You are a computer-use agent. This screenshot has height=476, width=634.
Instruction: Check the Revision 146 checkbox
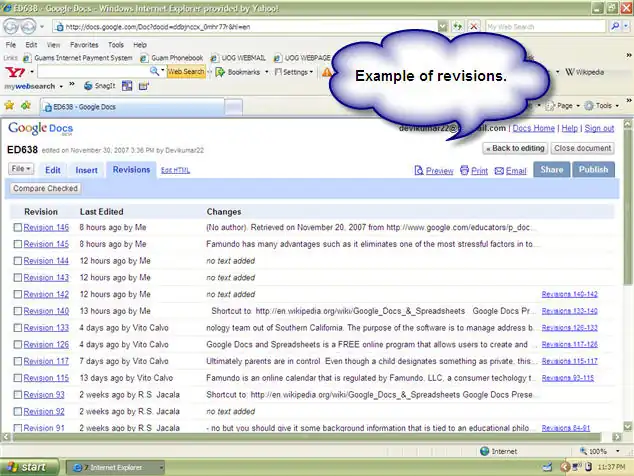[x=17, y=228]
